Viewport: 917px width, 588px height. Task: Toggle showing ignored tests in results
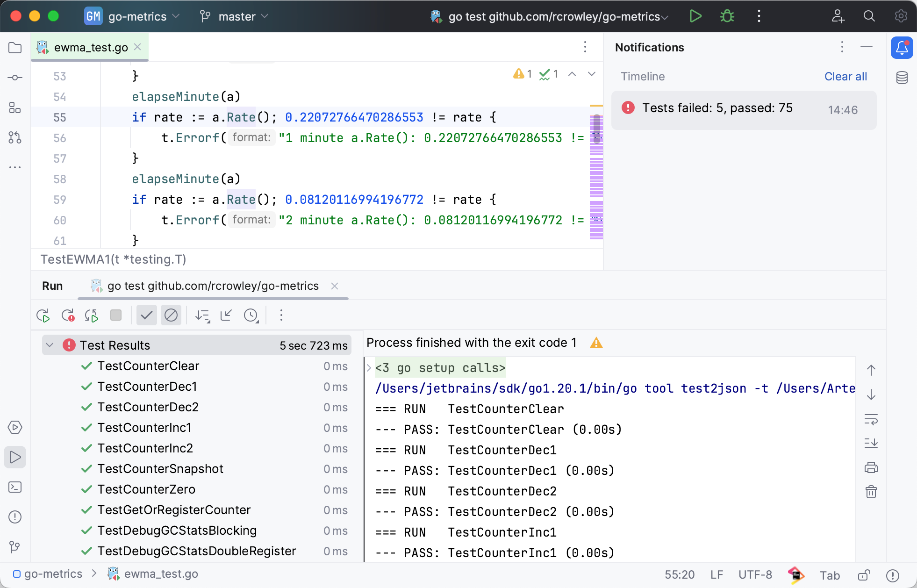point(171,315)
